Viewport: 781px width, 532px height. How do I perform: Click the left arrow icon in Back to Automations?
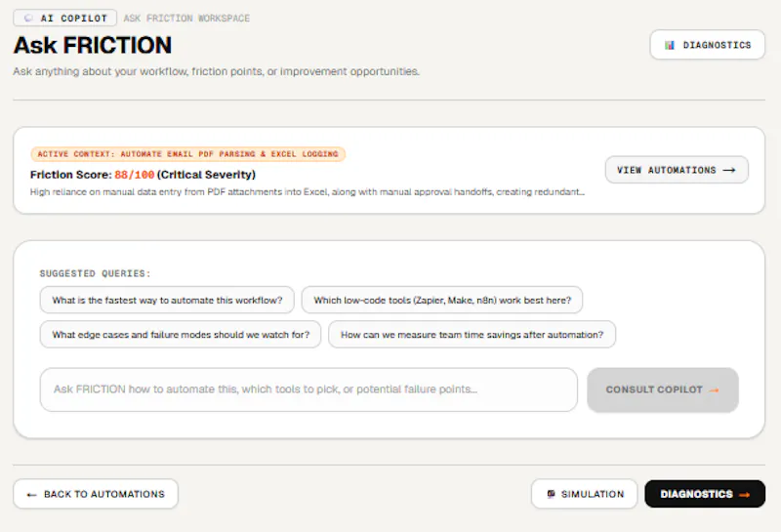(32, 494)
